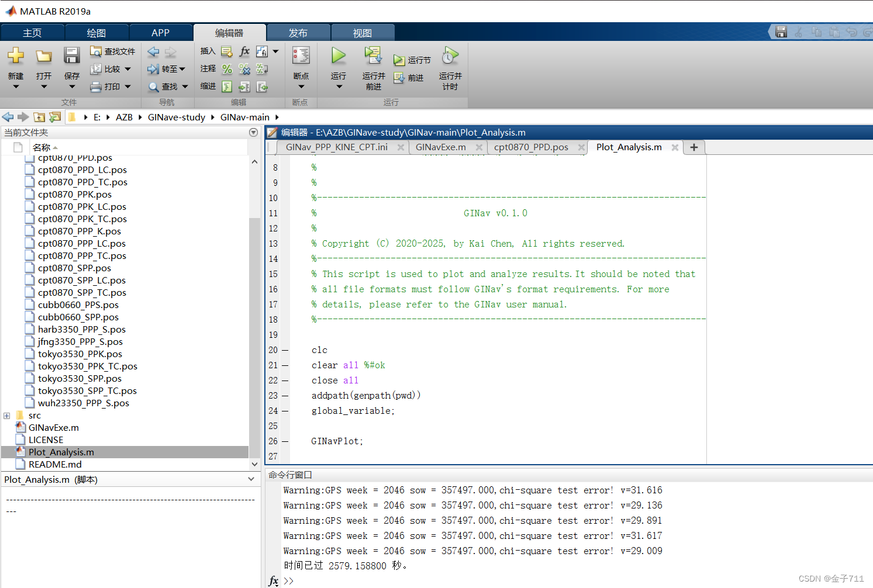Select GINavExe.m in file list
Screen dimensions: 873x588
point(54,428)
